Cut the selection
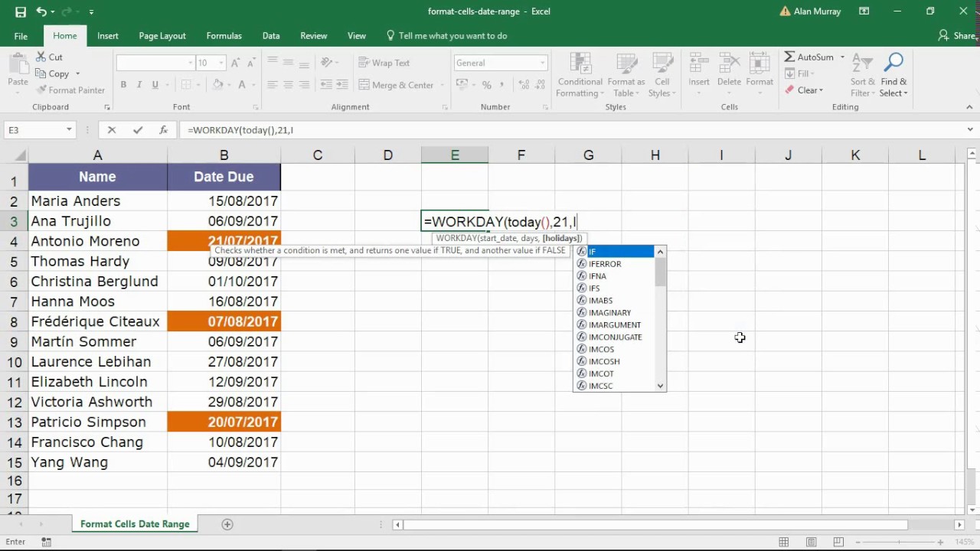Image resolution: width=980 pixels, height=551 pixels. coord(49,57)
